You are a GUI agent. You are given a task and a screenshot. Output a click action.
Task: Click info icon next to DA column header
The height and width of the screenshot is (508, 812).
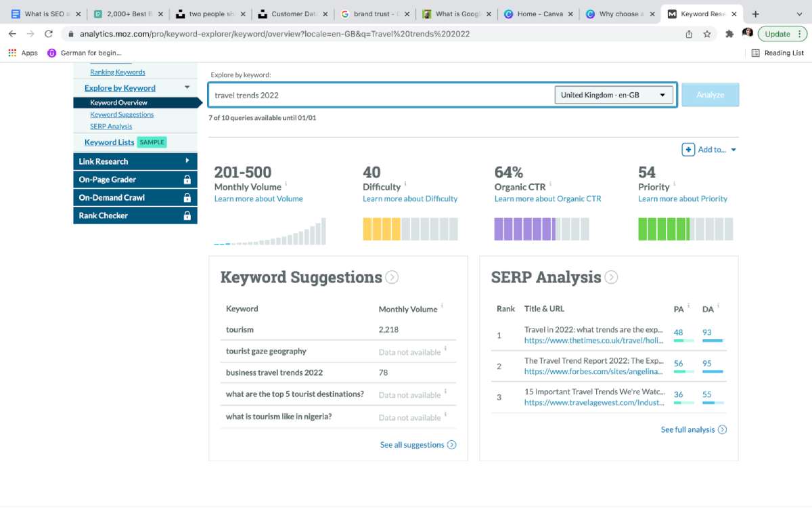coord(719,306)
